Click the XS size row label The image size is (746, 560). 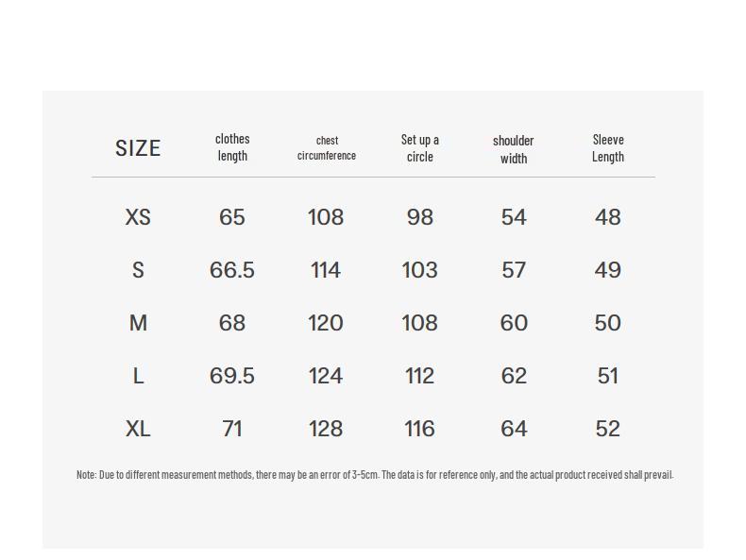coord(138,217)
